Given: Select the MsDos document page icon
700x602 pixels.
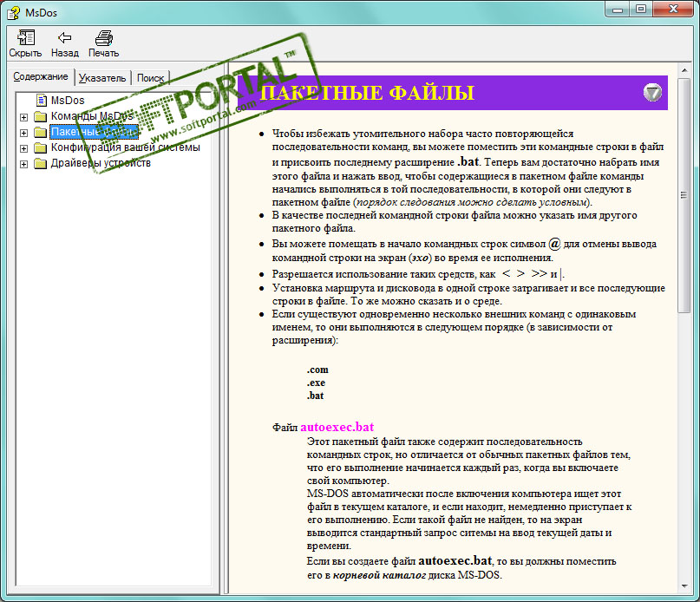Looking at the screenshot, I should 42,100.
